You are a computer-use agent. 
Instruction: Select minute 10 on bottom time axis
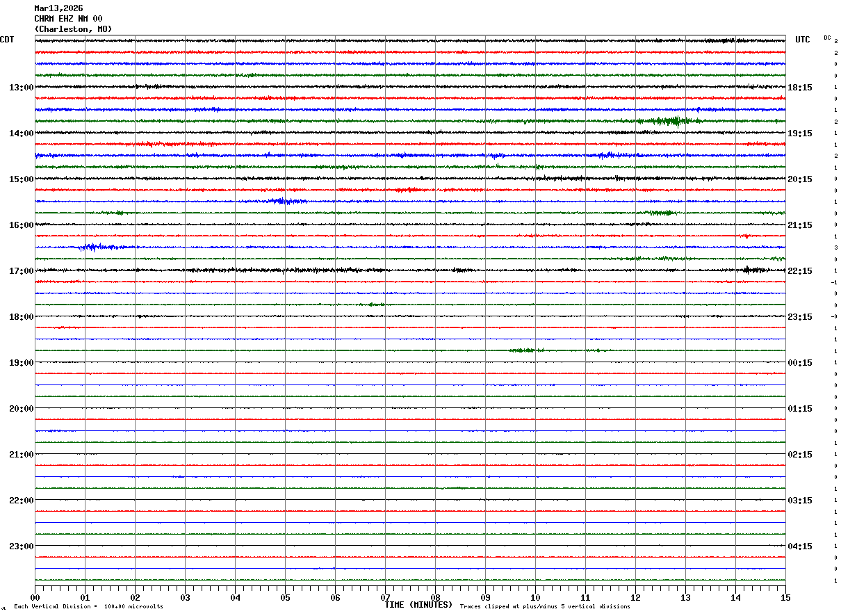(535, 597)
